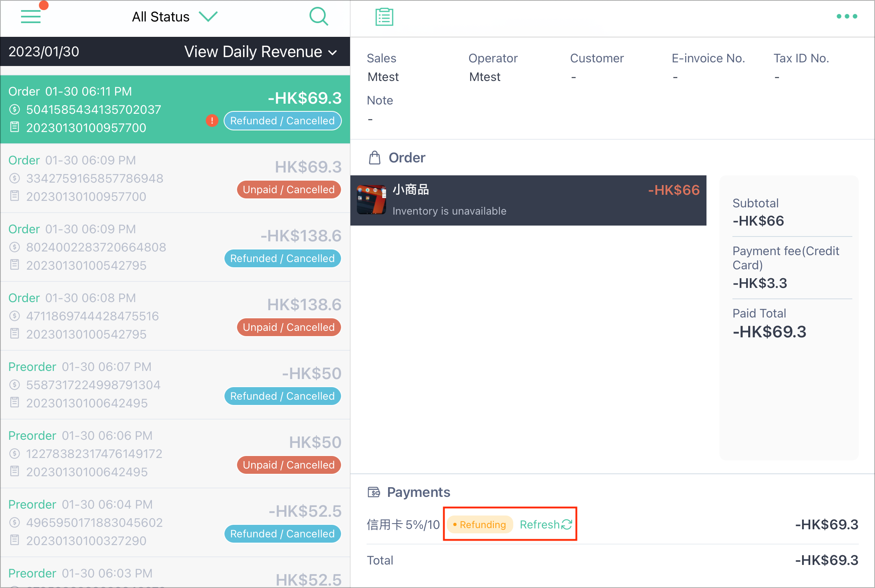
Task: Click Unpaid / Cancelled badge on HK$69.3 order
Action: point(289,190)
